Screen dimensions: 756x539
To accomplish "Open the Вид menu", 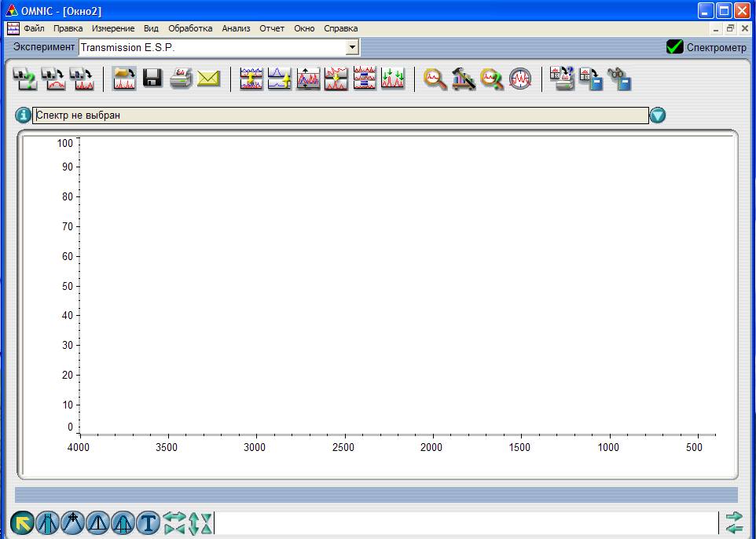I will point(151,28).
